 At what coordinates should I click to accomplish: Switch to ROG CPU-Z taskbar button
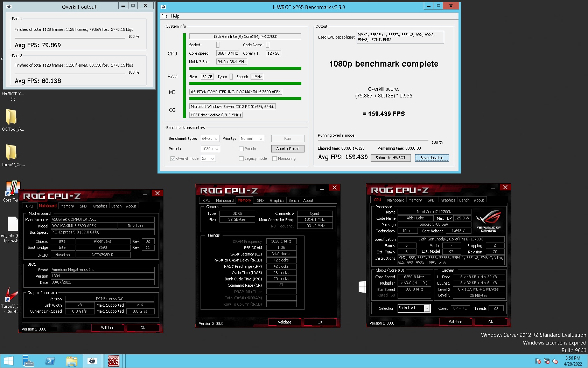[114, 361]
